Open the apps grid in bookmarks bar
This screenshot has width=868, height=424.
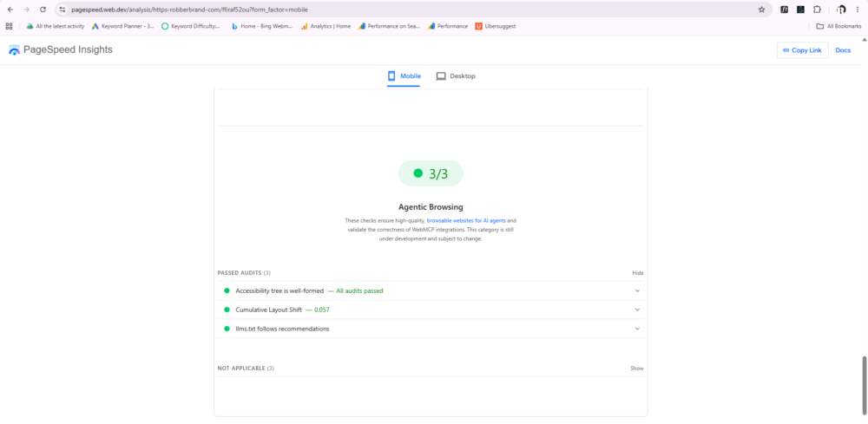[x=10, y=26]
